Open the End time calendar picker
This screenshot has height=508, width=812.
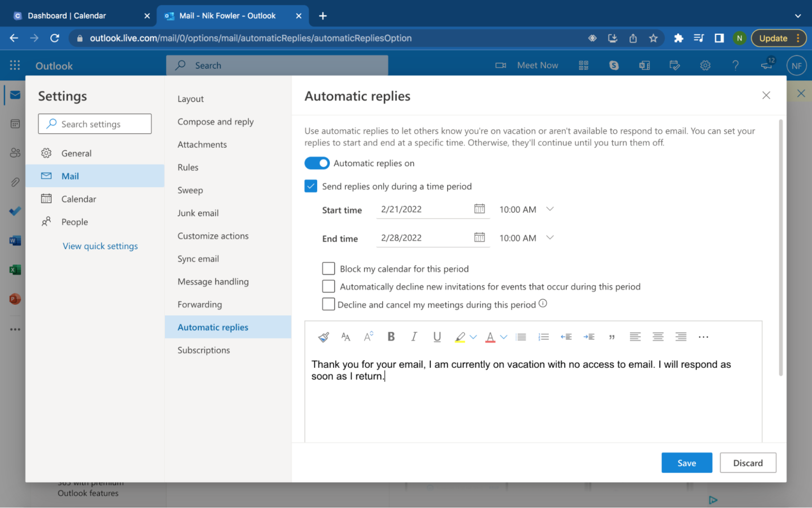coord(479,238)
